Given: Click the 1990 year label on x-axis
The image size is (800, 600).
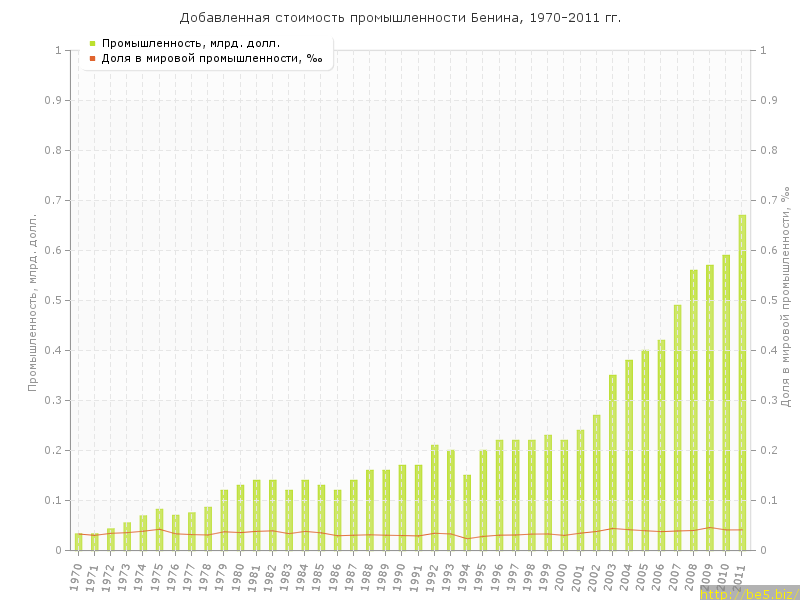Looking at the screenshot, I should (400, 577).
